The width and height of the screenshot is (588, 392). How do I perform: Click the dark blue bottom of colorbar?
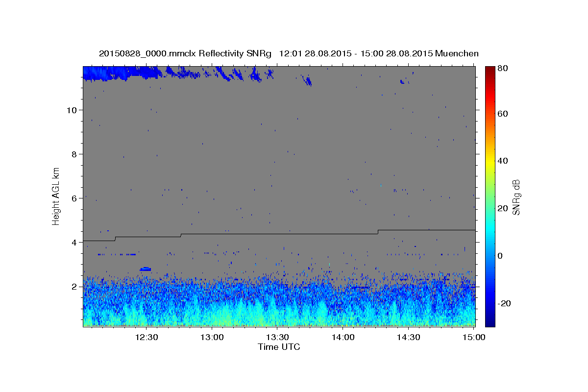[x=490, y=323]
